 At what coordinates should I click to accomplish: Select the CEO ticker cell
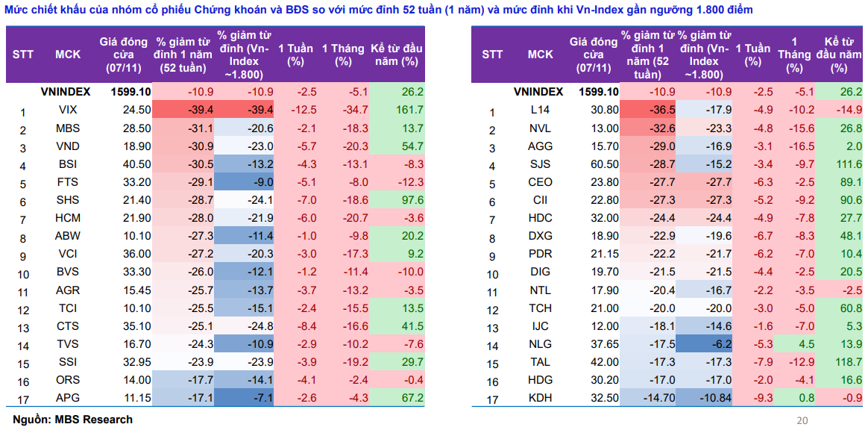click(x=540, y=182)
